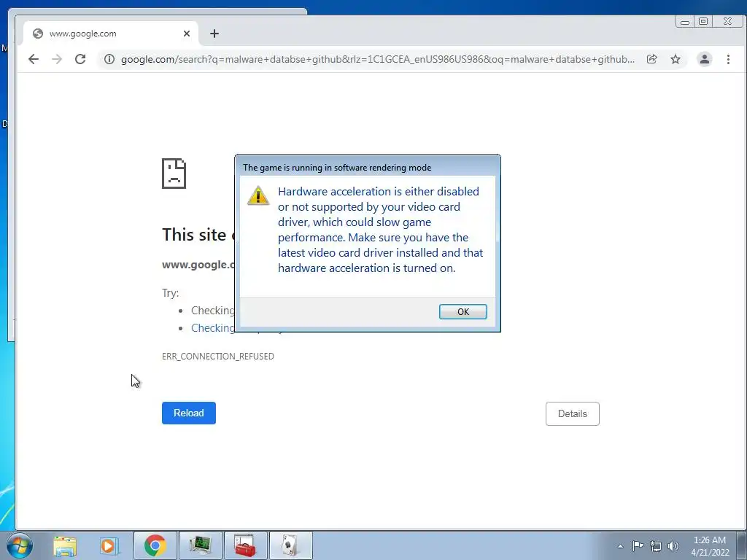Click the Show desktop strip at the taskbar end
This screenshot has width=747, height=560.
pyautogui.click(x=743, y=545)
